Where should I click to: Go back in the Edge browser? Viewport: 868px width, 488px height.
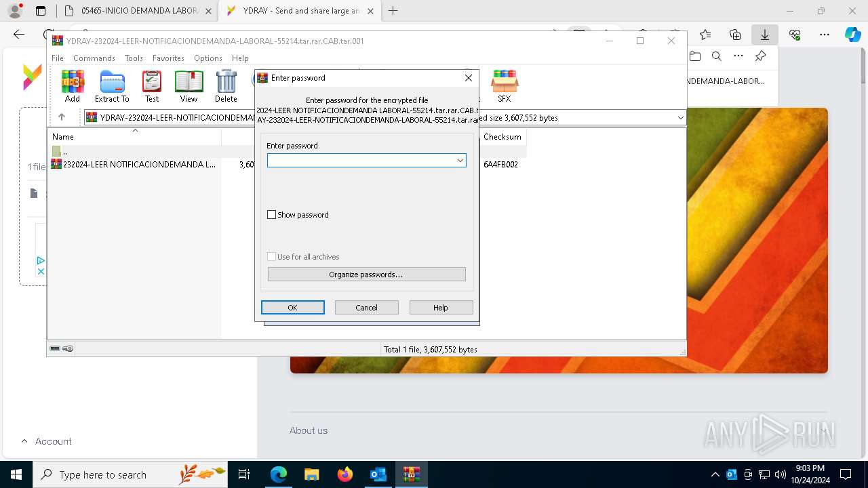click(19, 35)
